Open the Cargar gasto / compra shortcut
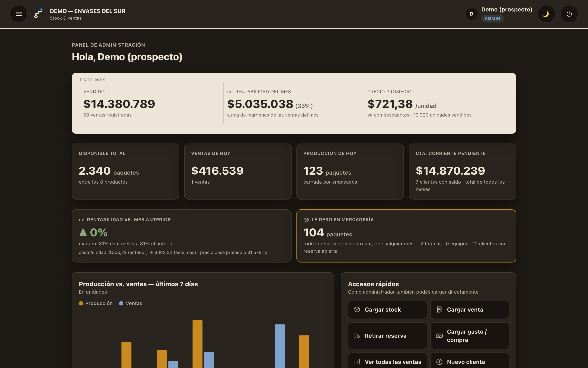Viewport: 588px width, 368px height. pyautogui.click(x=469, y=336)
